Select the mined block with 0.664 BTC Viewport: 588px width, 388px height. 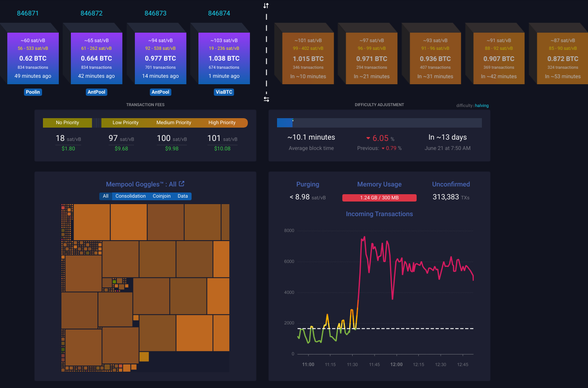97,58
